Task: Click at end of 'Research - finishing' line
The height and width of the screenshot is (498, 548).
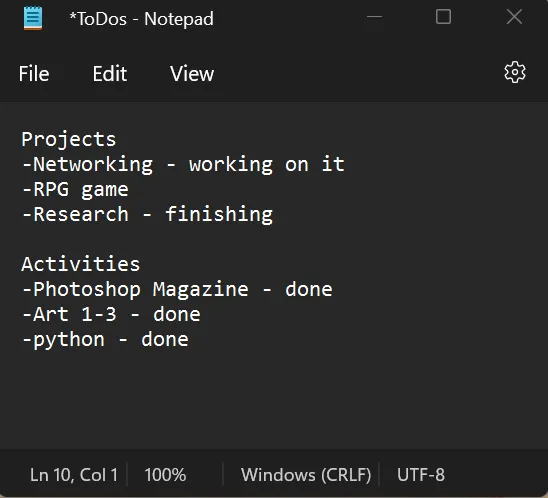Action: pos(274,214)
